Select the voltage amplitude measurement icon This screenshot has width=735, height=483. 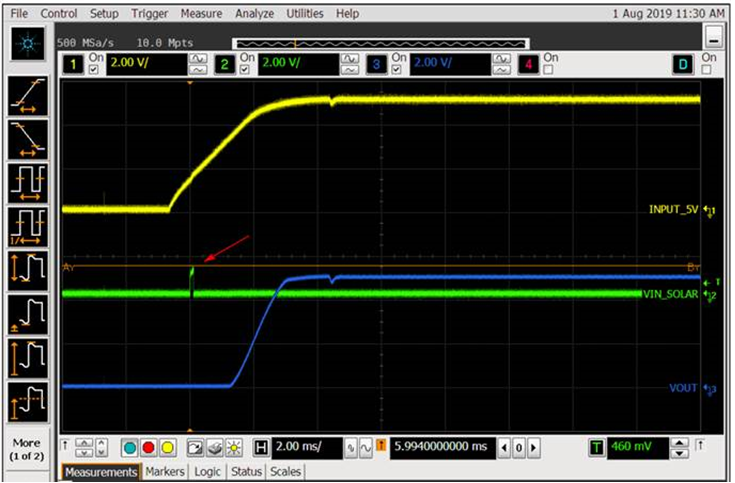[x=28, y=358]
